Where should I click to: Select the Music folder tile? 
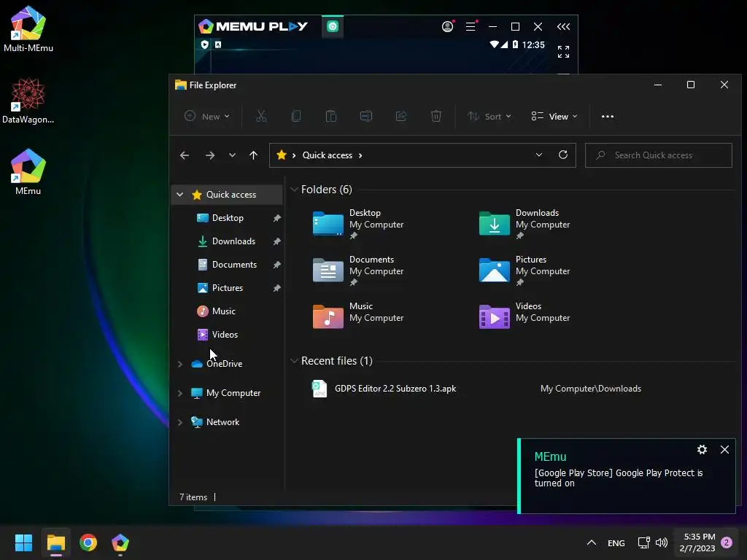tap(358, 316)
